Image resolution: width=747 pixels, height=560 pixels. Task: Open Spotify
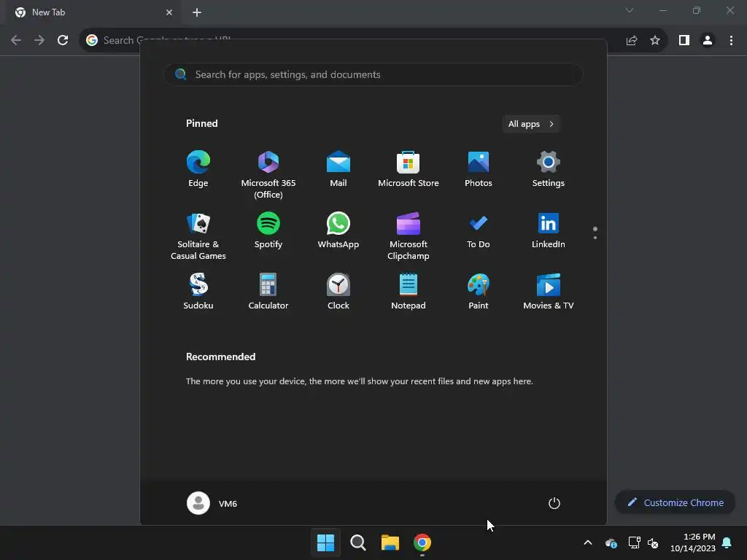tap(268, 230)
